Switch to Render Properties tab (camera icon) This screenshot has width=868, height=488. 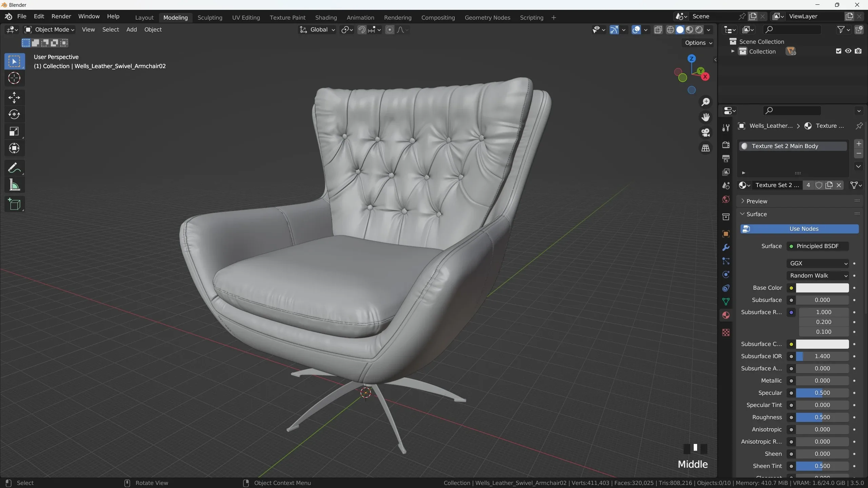(726, 145)
